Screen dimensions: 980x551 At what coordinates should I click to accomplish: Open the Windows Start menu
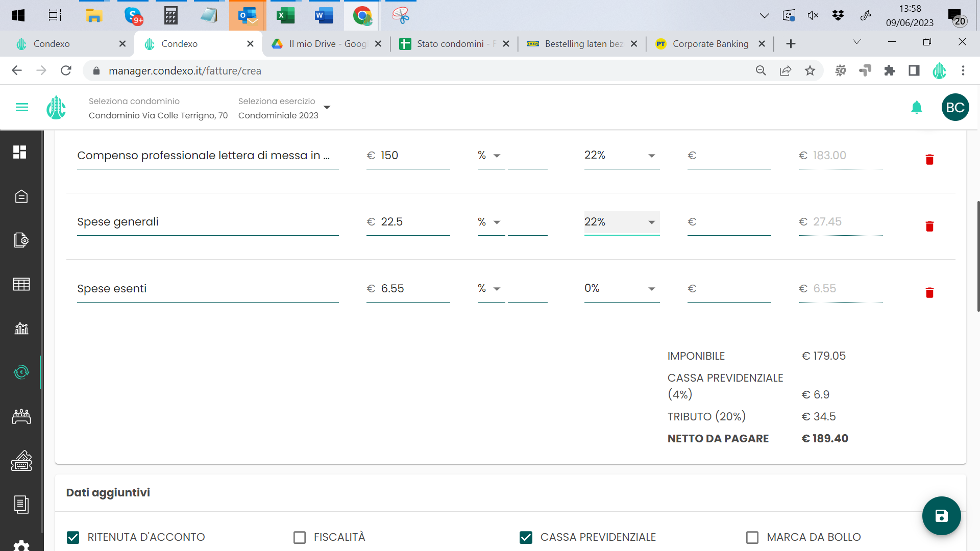coord(18,15)
